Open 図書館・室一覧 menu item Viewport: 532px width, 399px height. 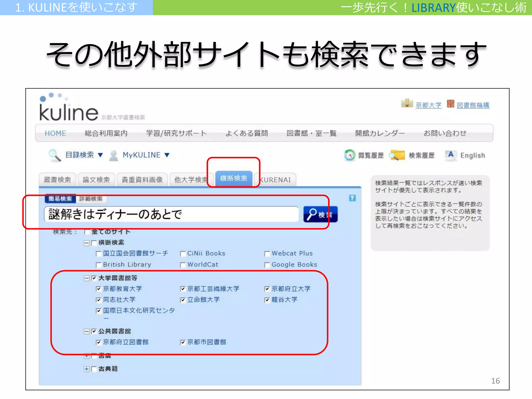(x=311, y=133)
